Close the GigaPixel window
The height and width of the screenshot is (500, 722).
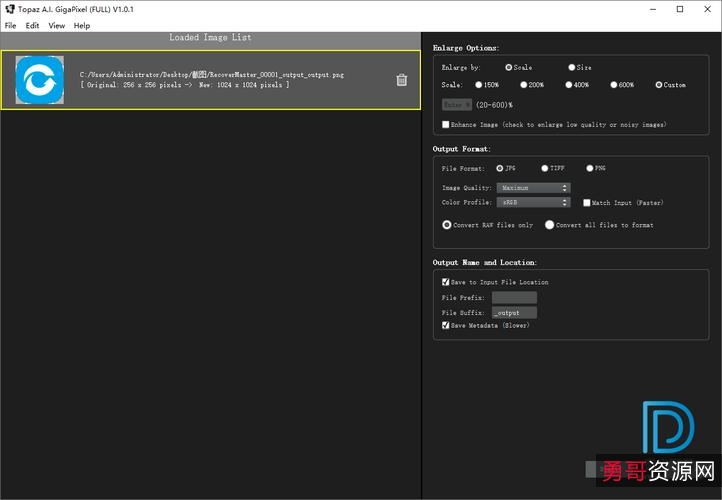(x=708, y=9)
